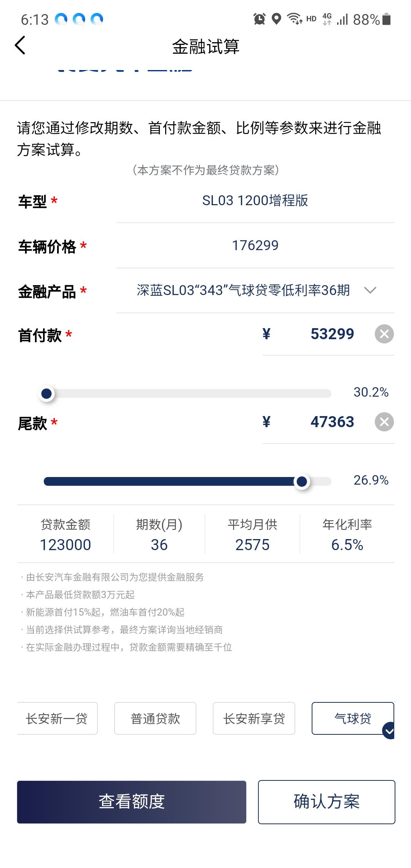
Task: Tap the location status icon
Action: pos(277,19)
